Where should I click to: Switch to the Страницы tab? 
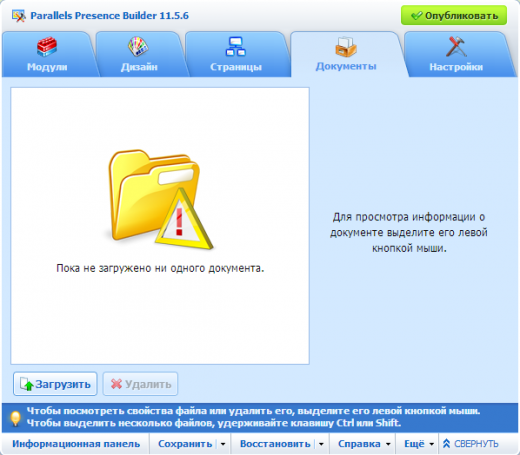[x=236, y=55]
